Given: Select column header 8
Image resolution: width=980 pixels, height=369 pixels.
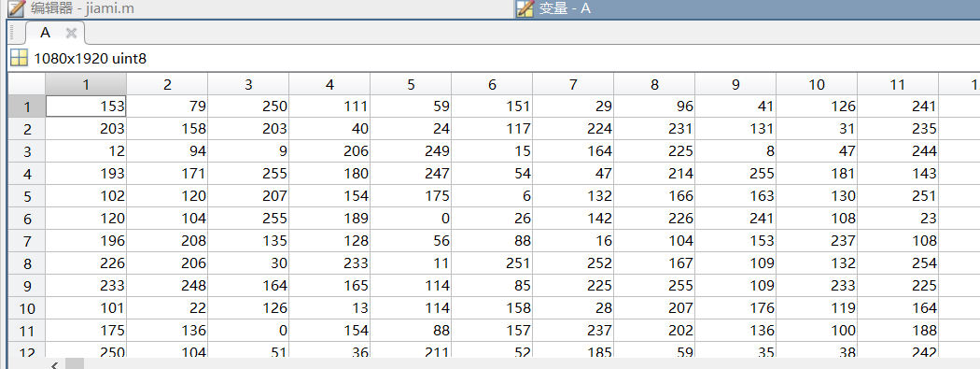Looking at the screenshot, I should coord(655,84).
